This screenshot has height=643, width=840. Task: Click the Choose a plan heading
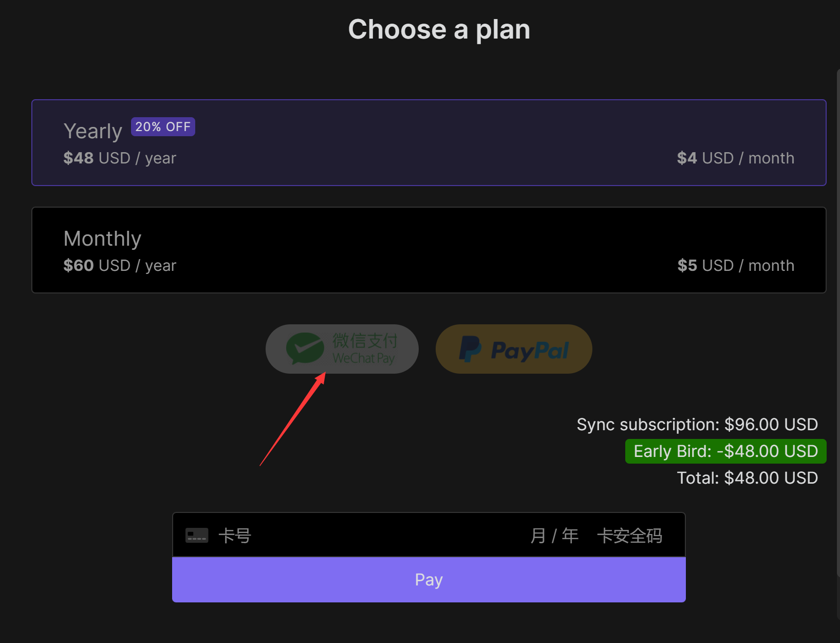pos(439,29)
